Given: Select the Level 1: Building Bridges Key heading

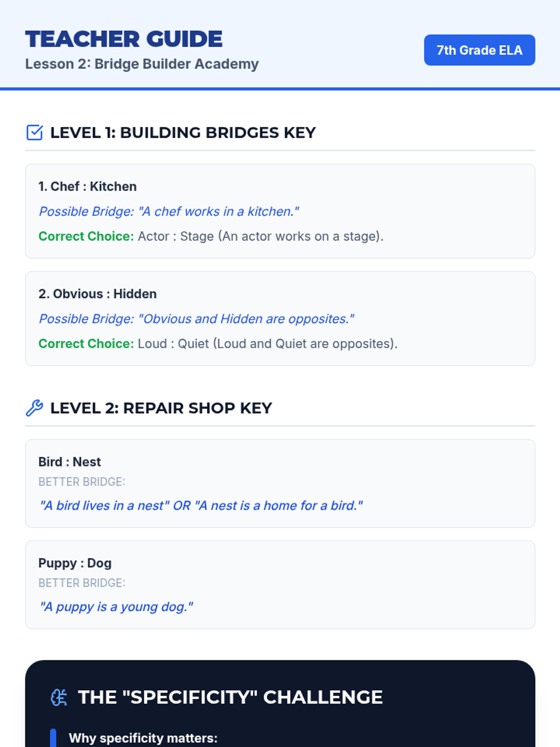Looking at the screenshot, I should click(183, 133).
